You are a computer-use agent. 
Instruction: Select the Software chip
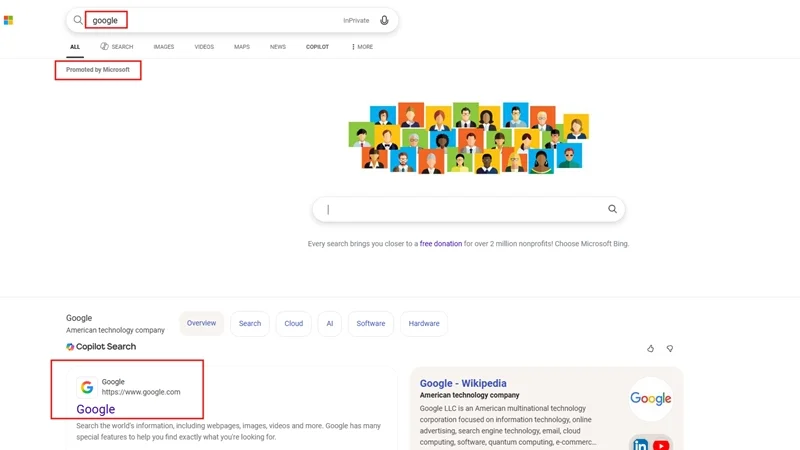tap(371, 323)
